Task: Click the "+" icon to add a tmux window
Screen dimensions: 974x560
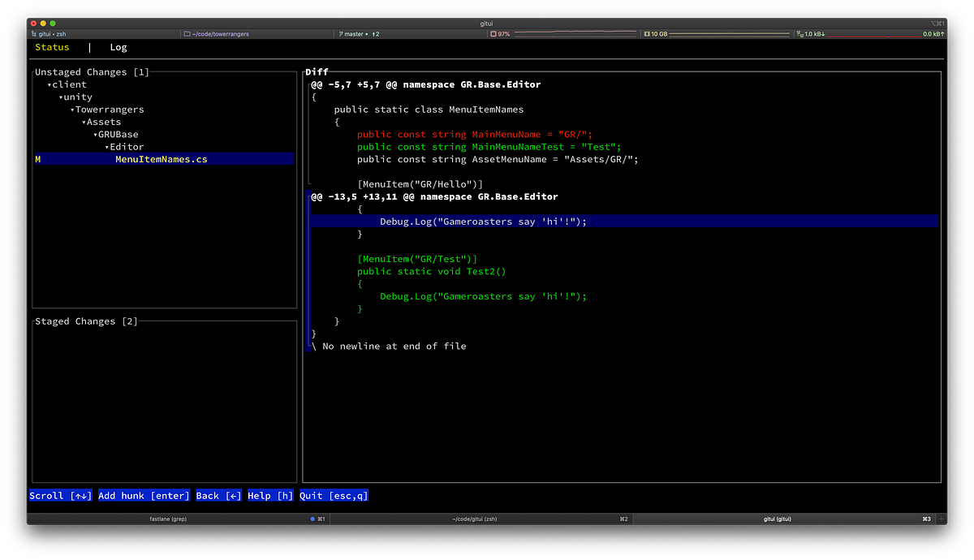Action: click(x=940, y=519)
